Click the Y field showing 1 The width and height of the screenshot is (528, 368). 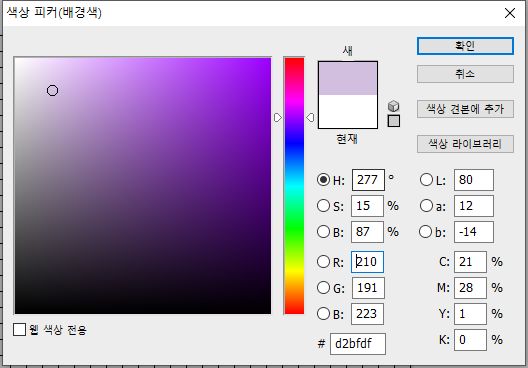[470, 313]
